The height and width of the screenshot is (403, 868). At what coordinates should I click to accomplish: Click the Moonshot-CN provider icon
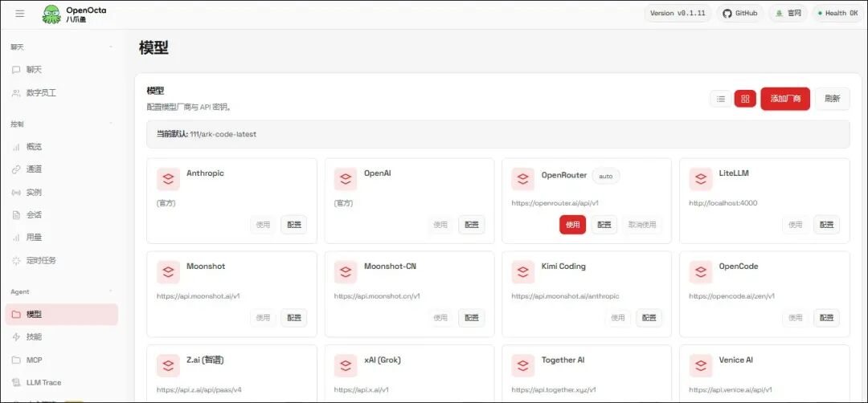346,272
